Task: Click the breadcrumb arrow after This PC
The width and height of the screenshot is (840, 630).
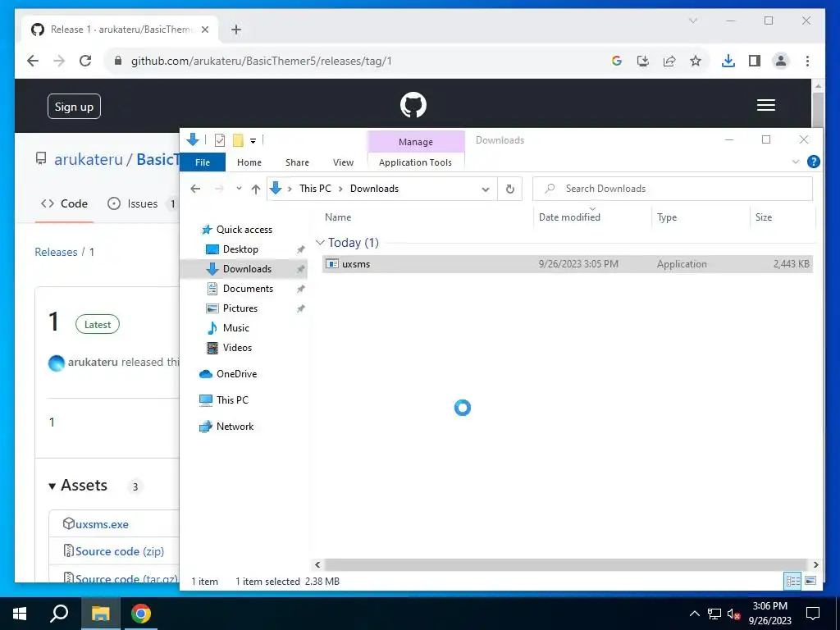Action: [340, 189]
